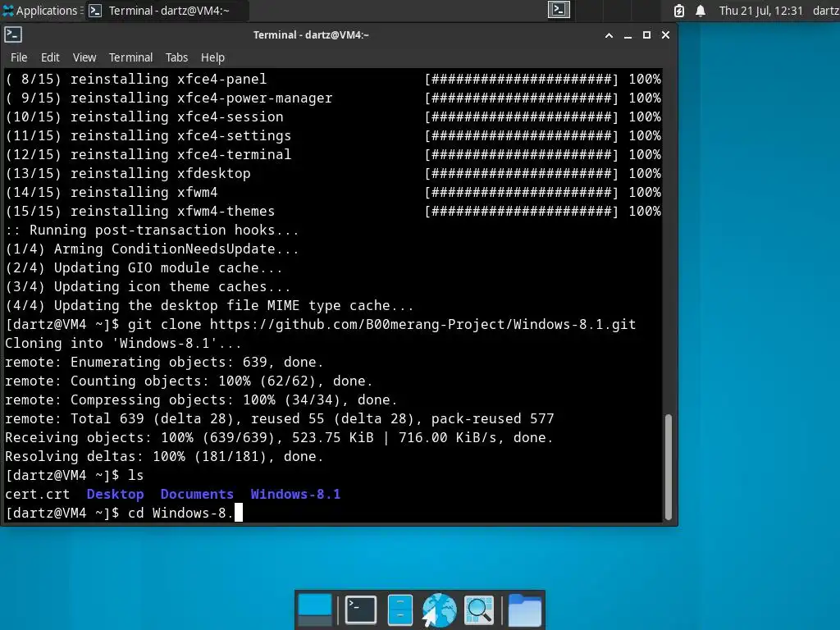Open the Tabs menu
840x630 pixels.
click(176, 57)
